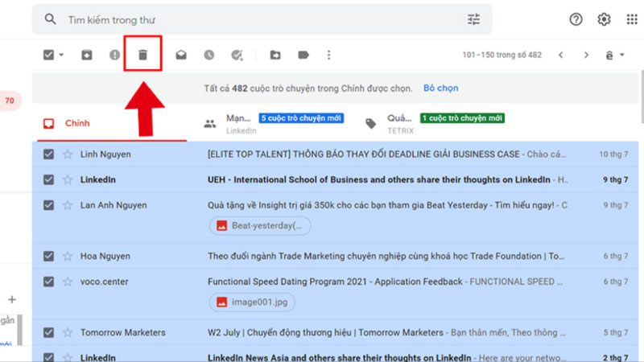The image size is (644, 362).
Task: Click the Mark as read envelope icon
Action: [182, 55]
